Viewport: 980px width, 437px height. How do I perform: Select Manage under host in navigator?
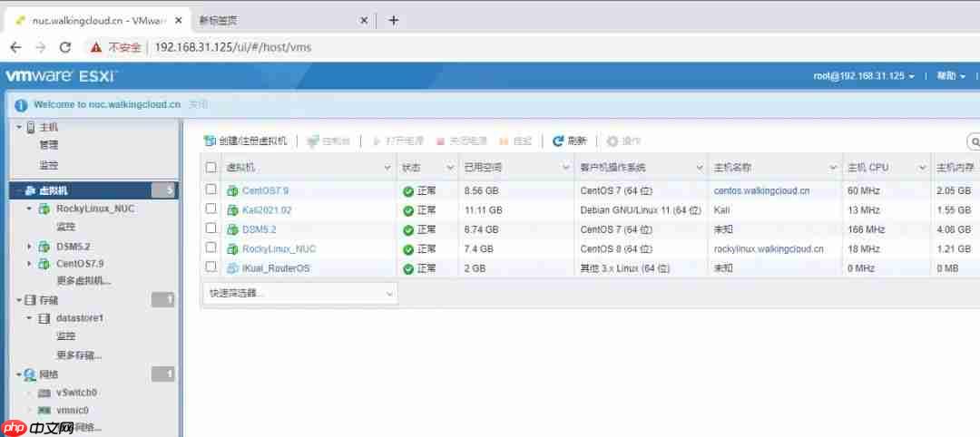tap(49, 145)
